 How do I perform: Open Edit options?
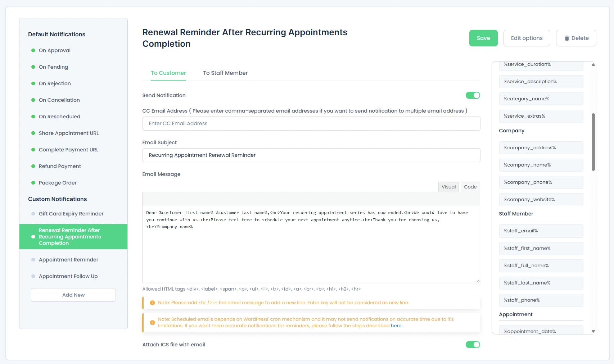pos(527,38)
